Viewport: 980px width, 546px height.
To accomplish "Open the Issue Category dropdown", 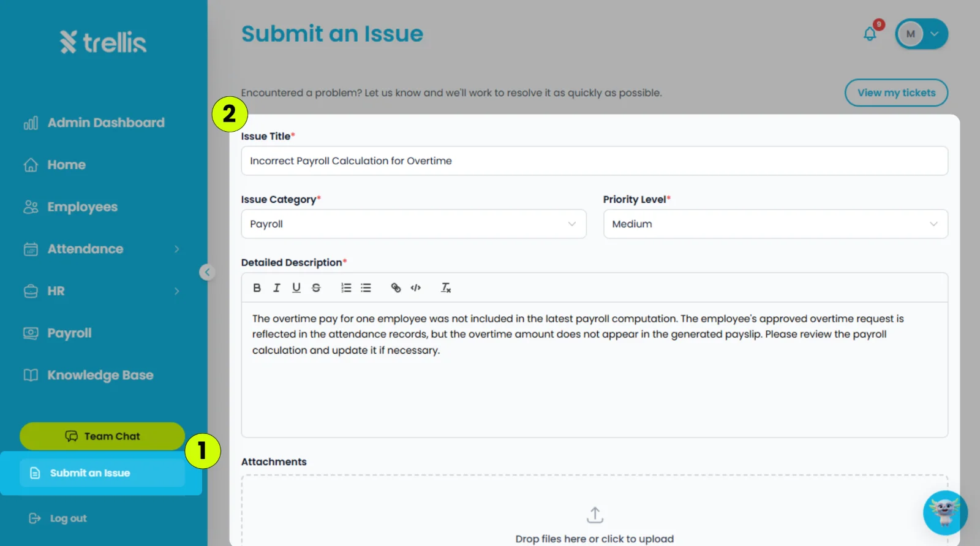I will pyautogui.click(x=413, y=224).
